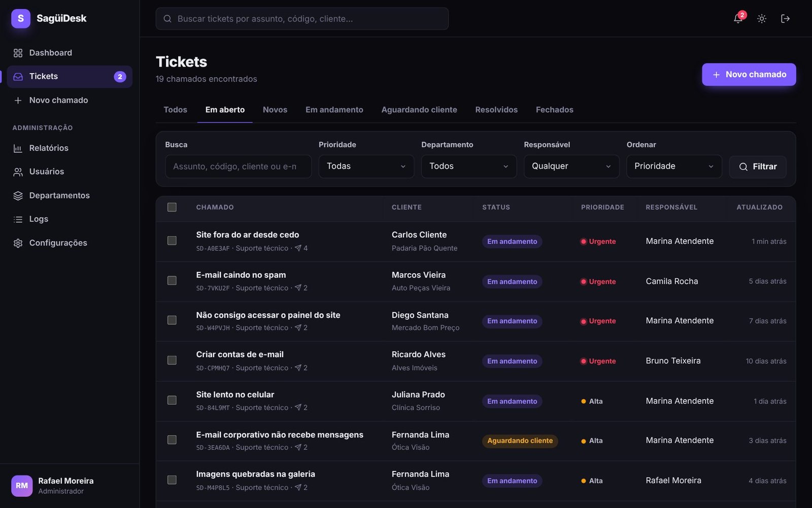Open the Departamento dropdown

(469, 167)
